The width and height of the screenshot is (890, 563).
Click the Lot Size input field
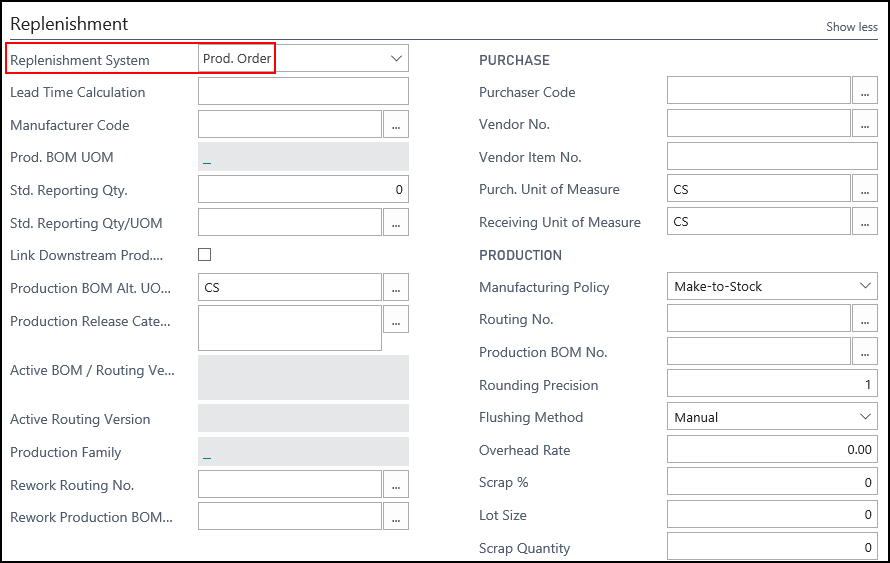(x=772, y=515)
